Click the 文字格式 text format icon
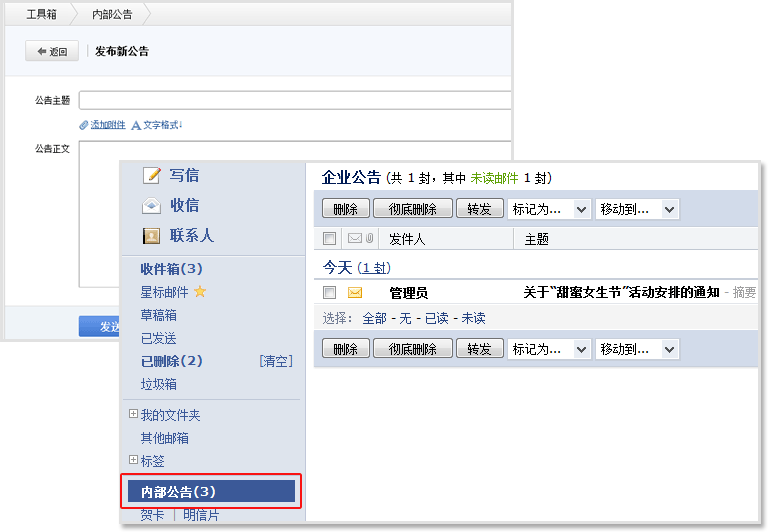The height and width of the screenshot is (532, 768). pyautogui.click(x=136, y=125)
